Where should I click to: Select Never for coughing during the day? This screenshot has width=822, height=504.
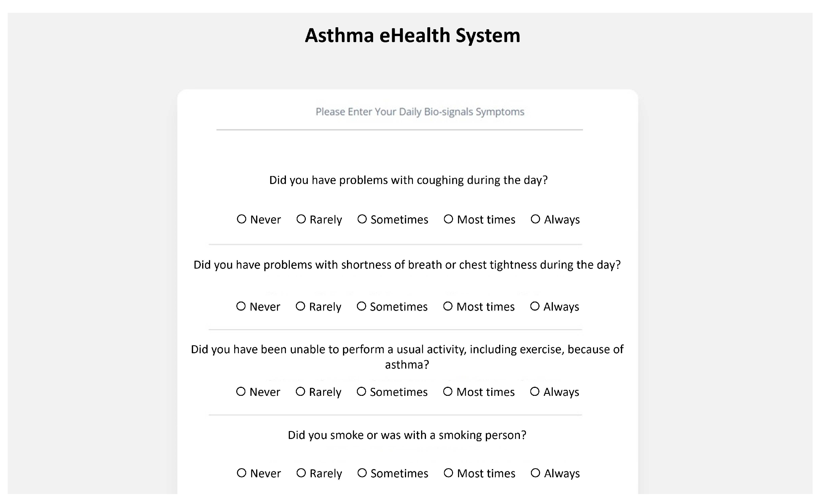(242, 219)
